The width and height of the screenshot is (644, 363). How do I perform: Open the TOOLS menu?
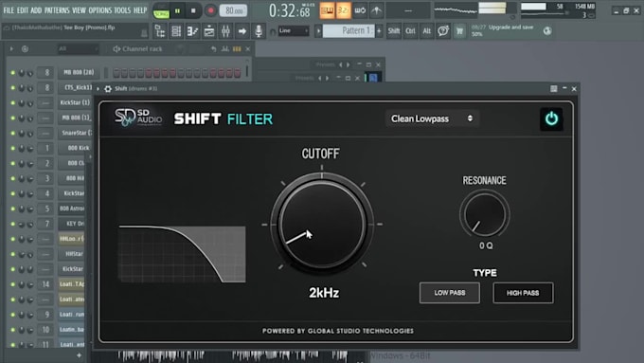click(x=122, y=10)
